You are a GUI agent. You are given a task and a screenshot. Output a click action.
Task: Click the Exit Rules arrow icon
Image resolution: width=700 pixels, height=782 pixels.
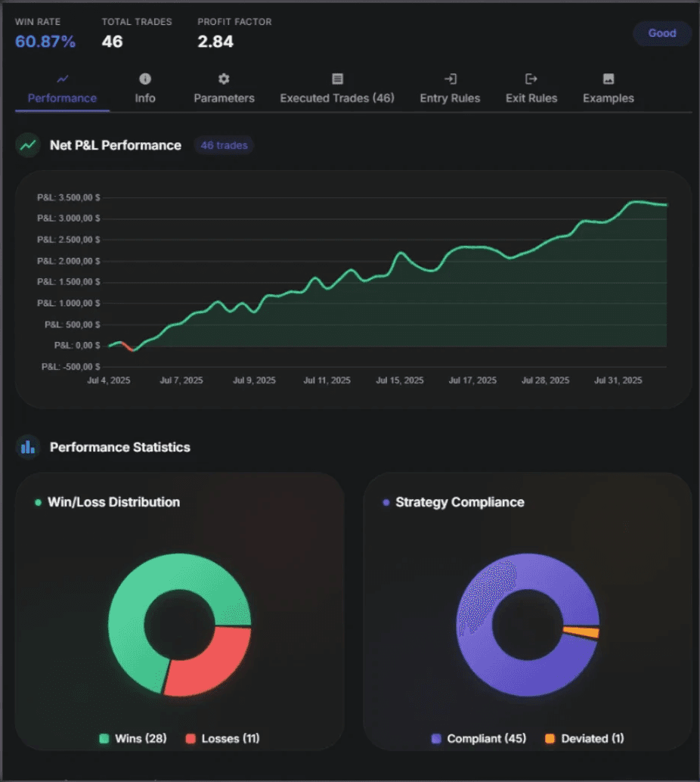pyautogui.click(x=531, y=78)
